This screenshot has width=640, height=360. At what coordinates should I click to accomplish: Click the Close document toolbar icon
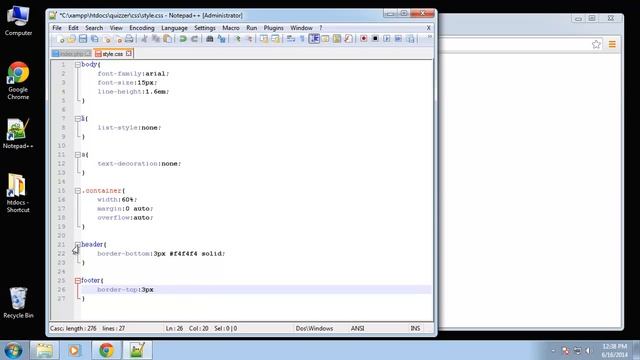[107, 39]
